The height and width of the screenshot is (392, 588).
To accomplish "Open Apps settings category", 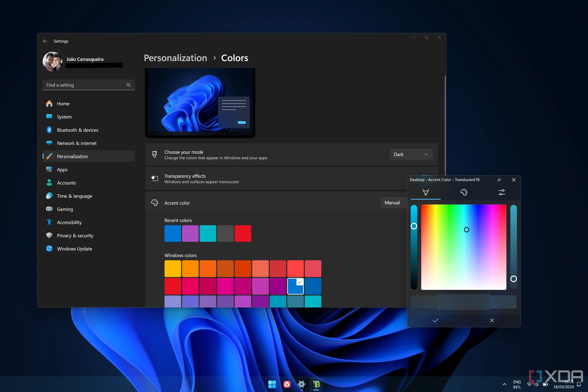I will pyautogui.click(x=89, y=169).
